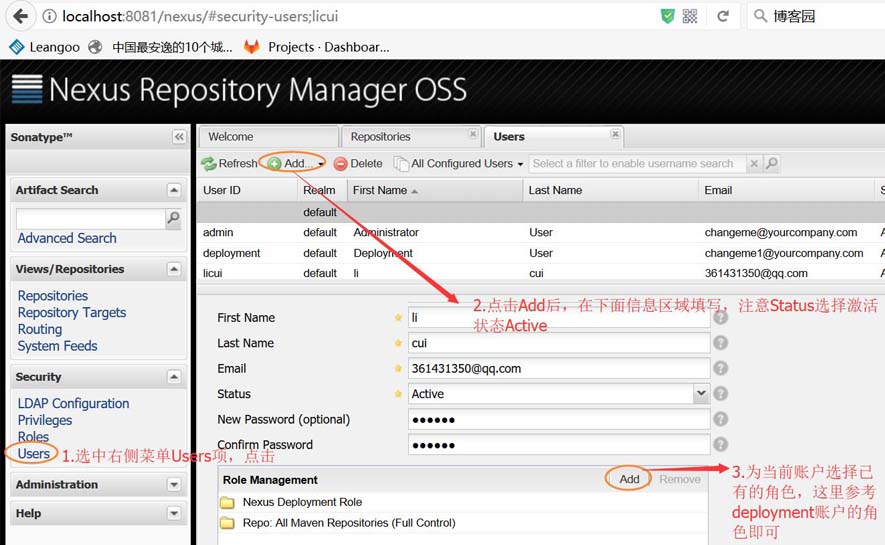Viewport: 885px width, 545px height.
Task: Open the 中国最安逸的10个城 bookmark
Action: point(161,47)
